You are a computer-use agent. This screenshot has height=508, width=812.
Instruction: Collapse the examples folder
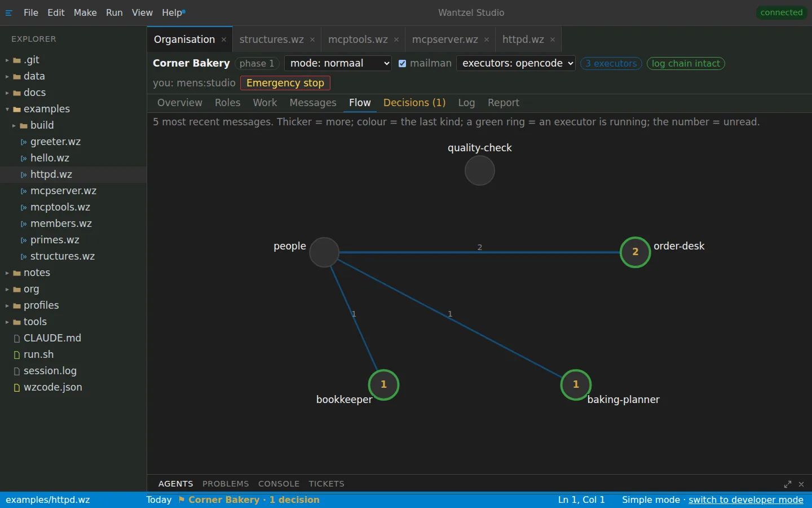[x=7, y=110]
